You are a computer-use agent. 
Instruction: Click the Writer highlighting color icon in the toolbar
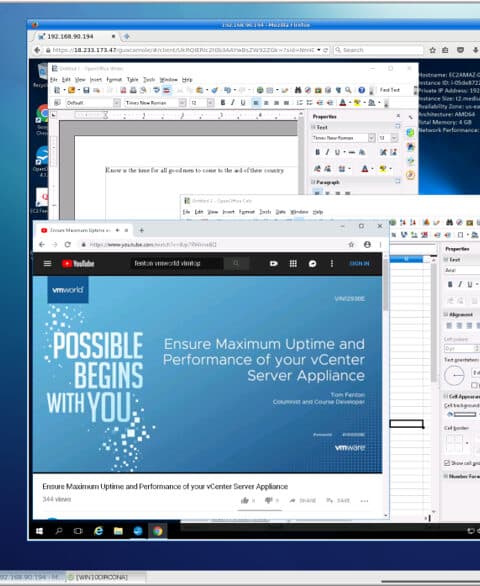click(357, 102)
